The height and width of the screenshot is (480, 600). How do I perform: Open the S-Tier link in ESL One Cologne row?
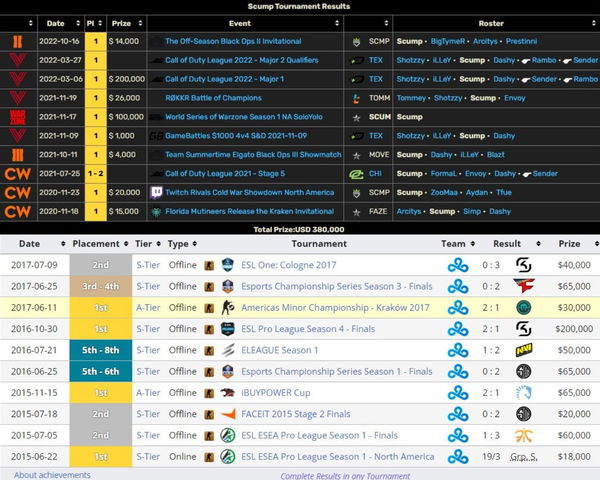(148, 265)
